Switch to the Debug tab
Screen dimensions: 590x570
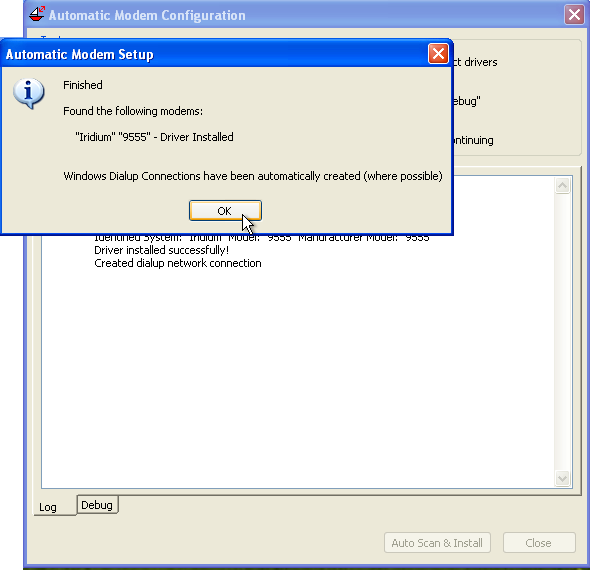(97, 505)
